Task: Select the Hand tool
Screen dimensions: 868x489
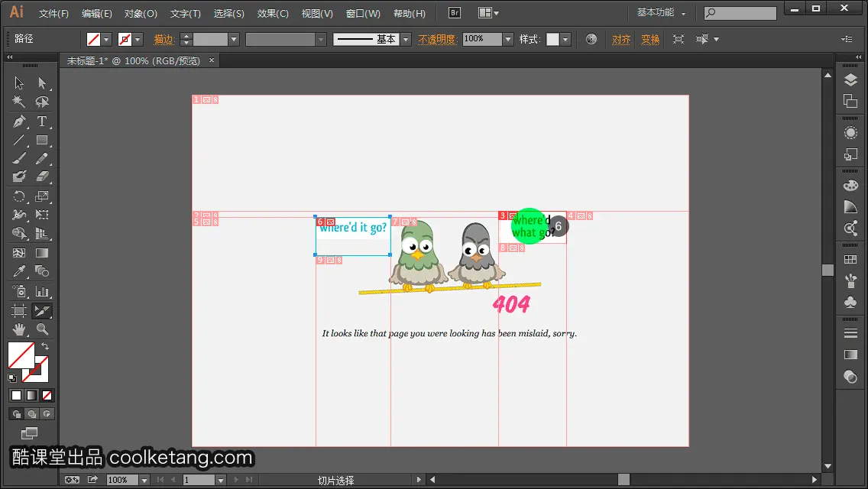Action: (19, 329)
